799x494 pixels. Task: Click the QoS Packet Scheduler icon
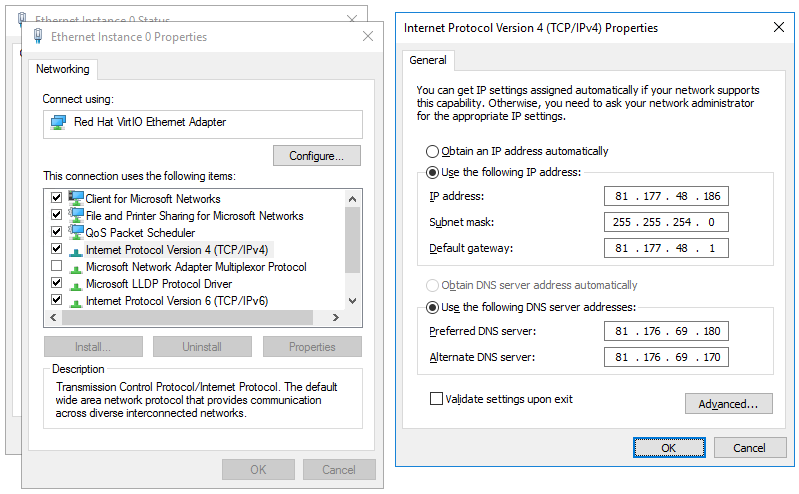point(76,232)
